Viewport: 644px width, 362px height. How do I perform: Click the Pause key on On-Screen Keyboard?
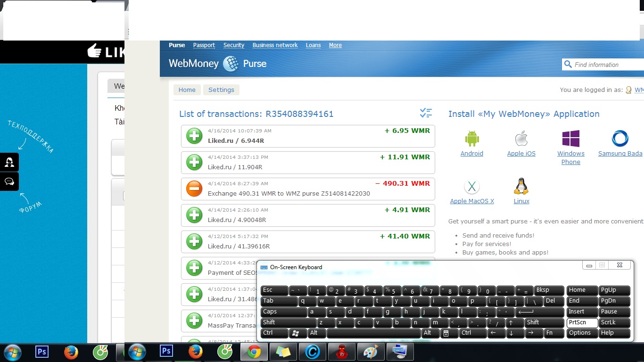[614, 312]
